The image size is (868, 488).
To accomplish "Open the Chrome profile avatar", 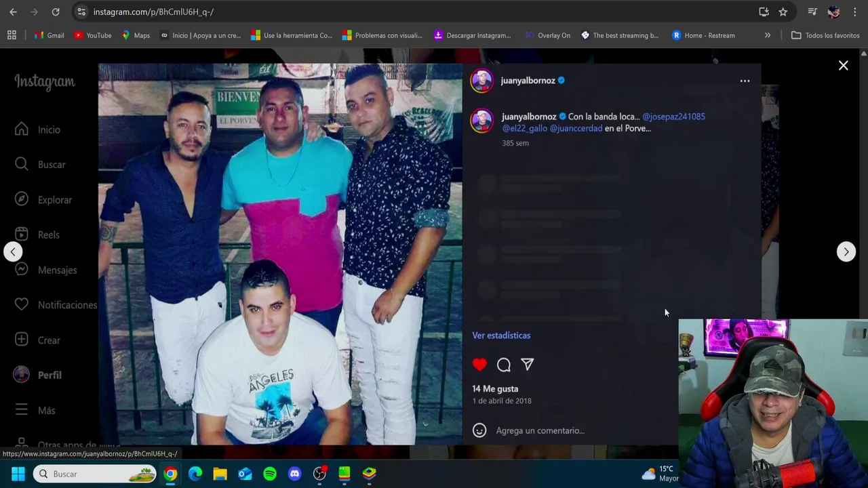I will point(833,12).
